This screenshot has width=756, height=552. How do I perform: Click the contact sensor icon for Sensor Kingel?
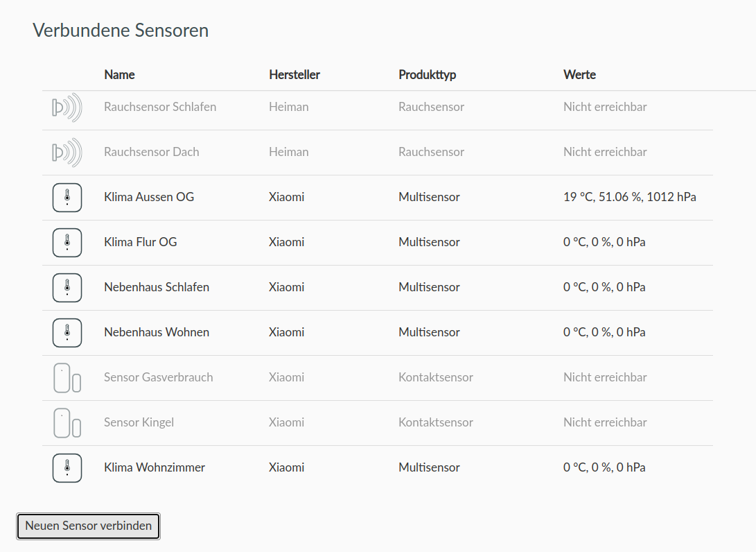click(x=67, y=423)
